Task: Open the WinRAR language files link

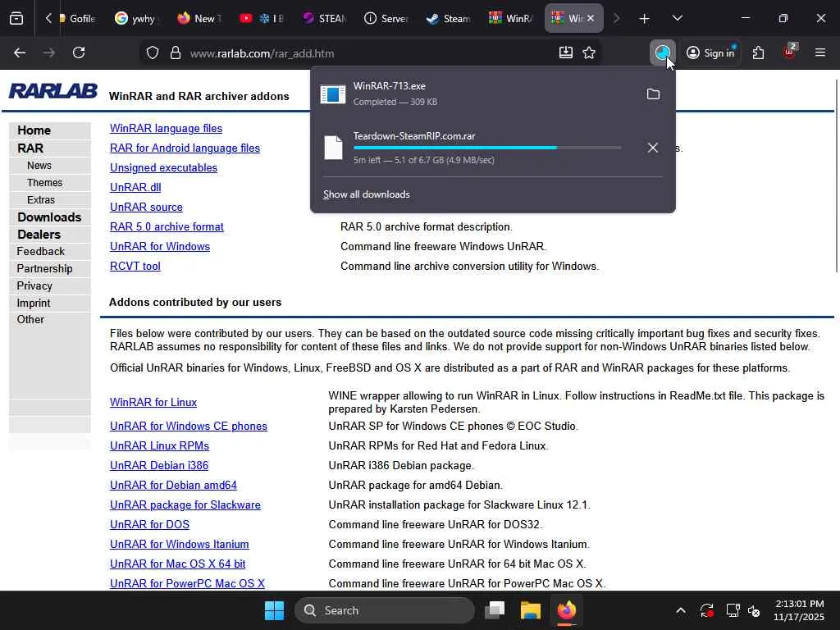Action: (166, 129)
